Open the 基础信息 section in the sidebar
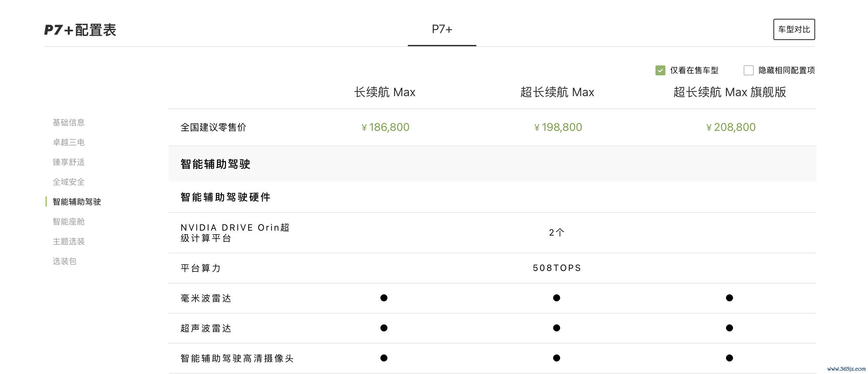Viewport: 868px width, 374px height. pyautogui.click(x=68, y=123)
